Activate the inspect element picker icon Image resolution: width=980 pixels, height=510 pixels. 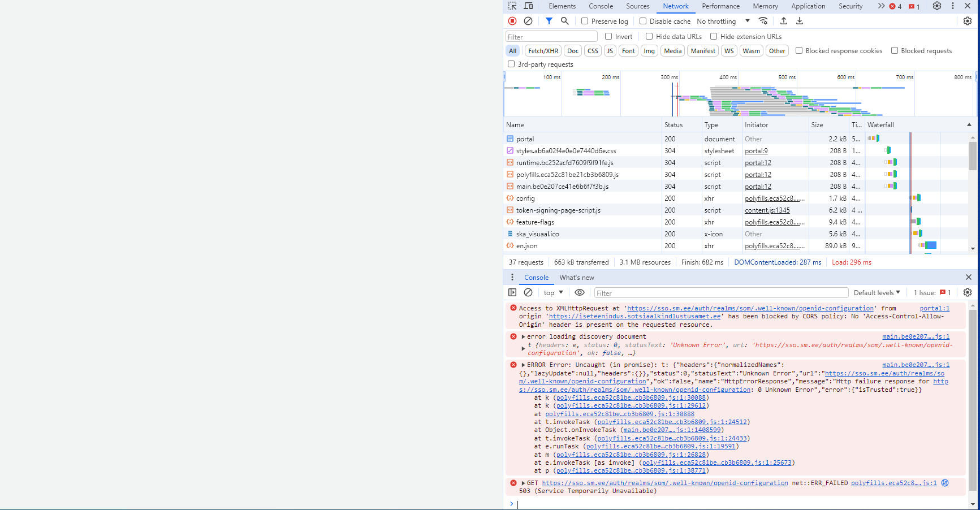coord(512,6)
